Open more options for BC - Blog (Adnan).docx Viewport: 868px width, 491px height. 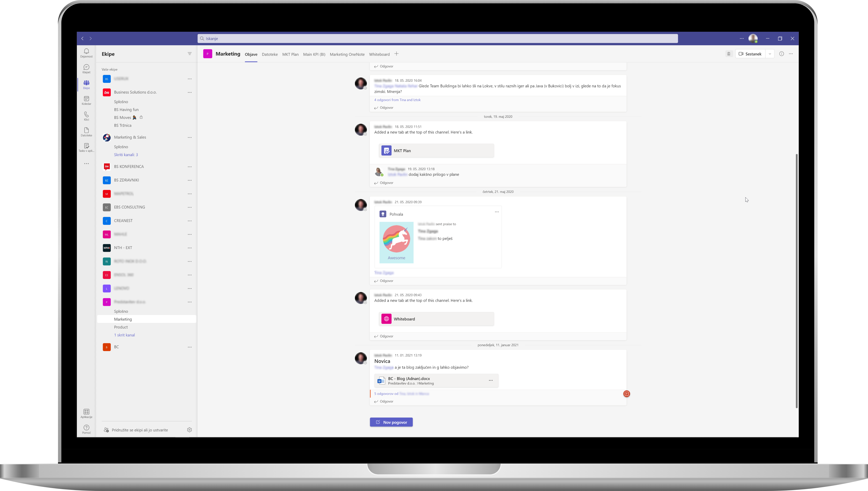490,380
